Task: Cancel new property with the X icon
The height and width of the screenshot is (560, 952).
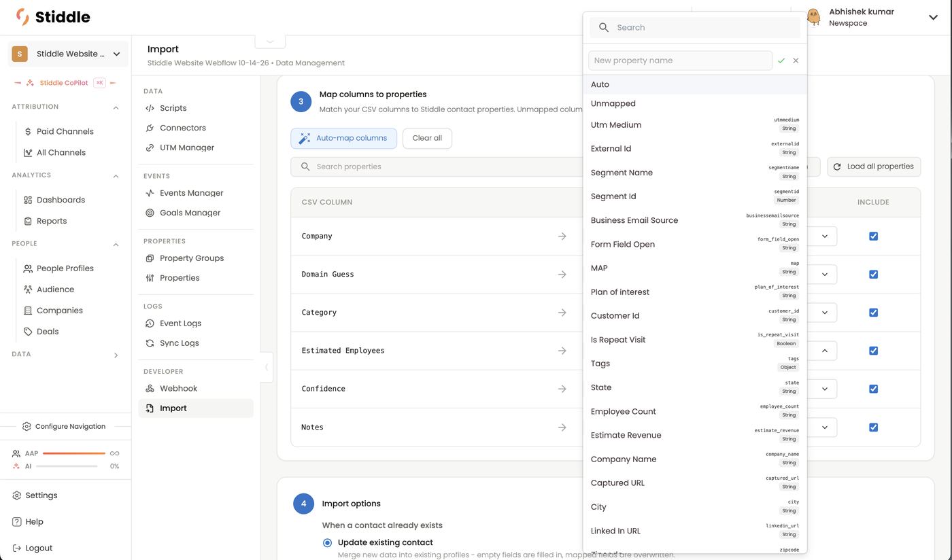Action: coord(796,60)
